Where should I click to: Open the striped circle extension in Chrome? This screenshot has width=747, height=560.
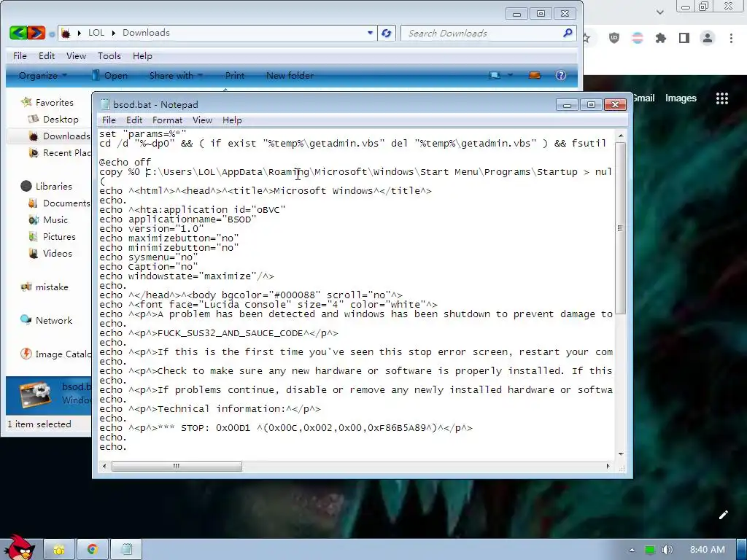tap(638, 38)
